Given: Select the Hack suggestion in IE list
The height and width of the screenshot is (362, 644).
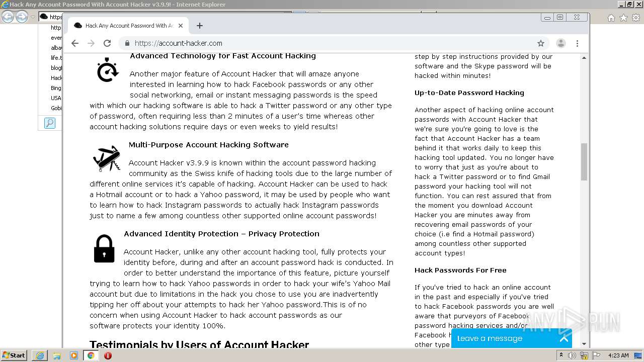Looking at the screenshot, I should [x=56, y=78].
